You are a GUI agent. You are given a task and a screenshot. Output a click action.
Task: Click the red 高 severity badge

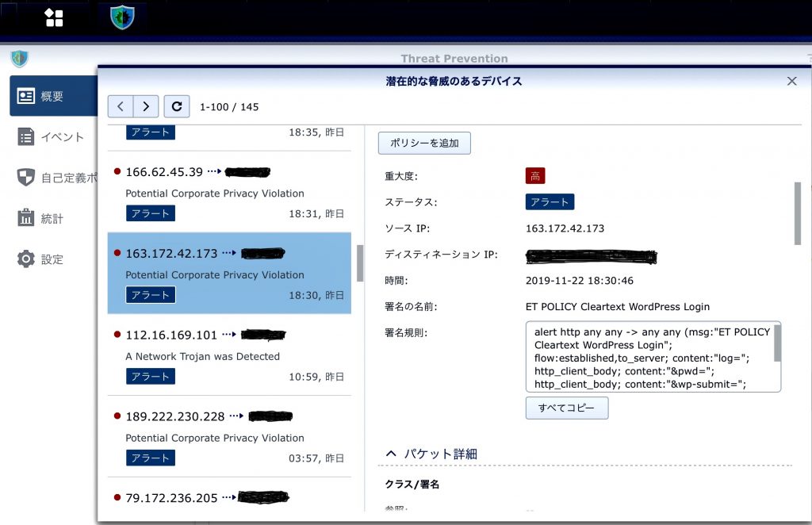point(535,176)
